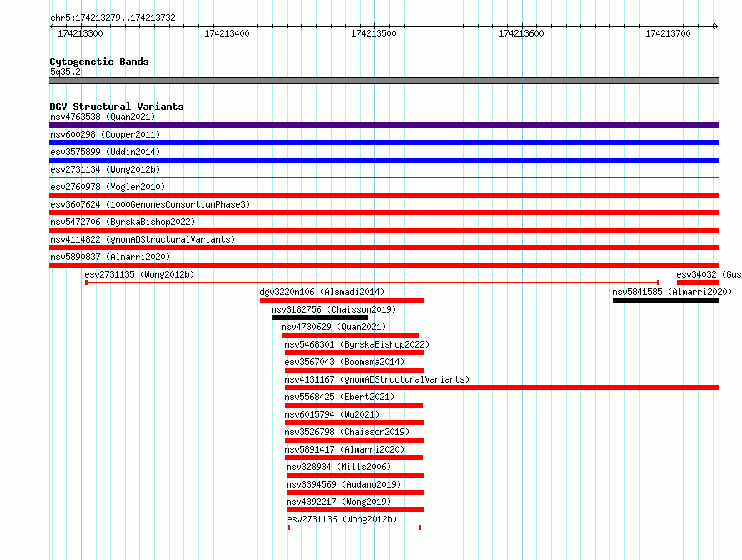Select the thin red line under esv2731134
Screen dimensions: 742x560
point(384,177)
